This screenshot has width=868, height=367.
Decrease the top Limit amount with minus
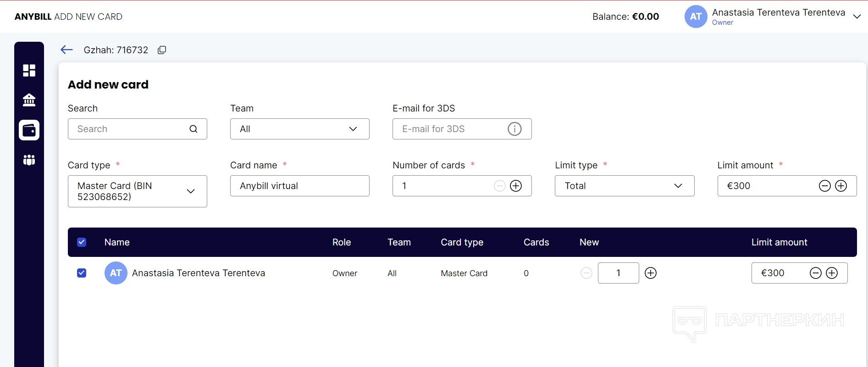coord(824,186)
